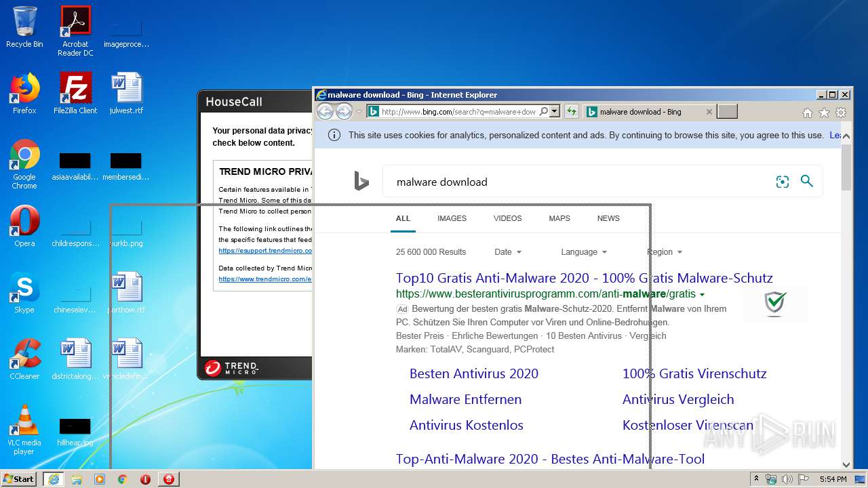Click the Internet Explorer address bar

[458, 112]
